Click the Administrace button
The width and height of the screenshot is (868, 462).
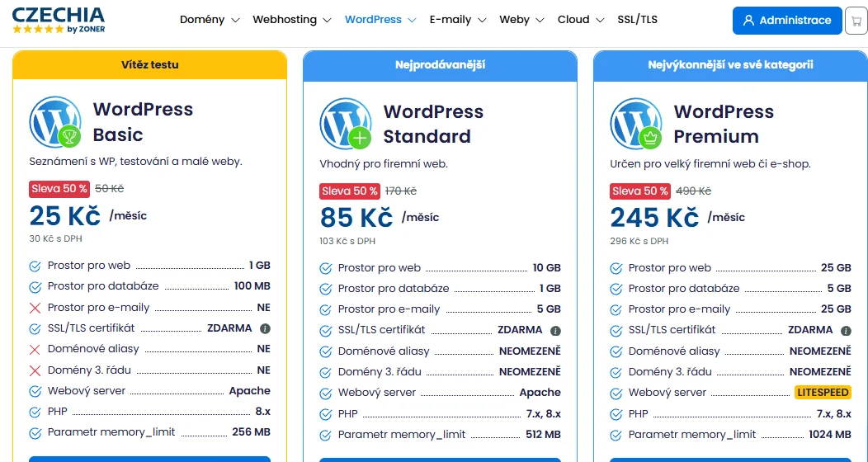787,21
